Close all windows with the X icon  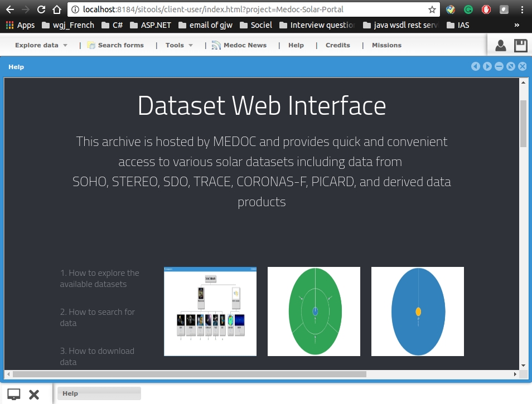(34, 395)
